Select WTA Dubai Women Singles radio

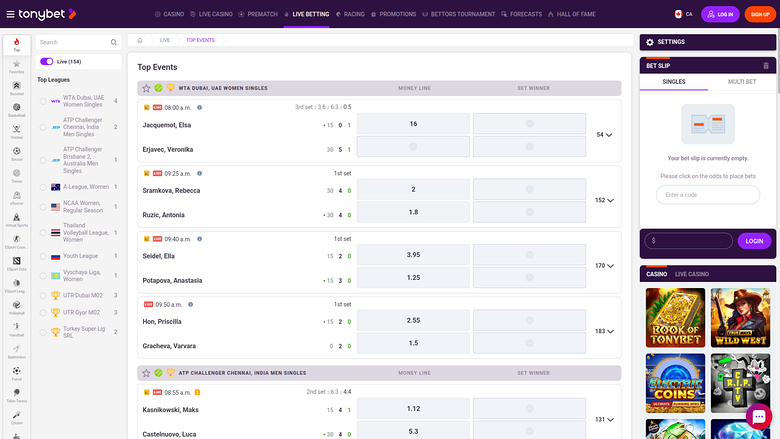click(x=43, y=101)
